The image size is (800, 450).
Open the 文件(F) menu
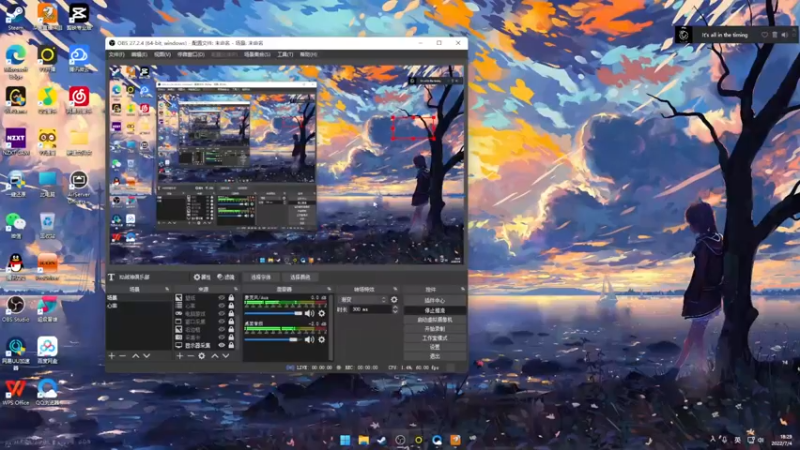tap(116, 54)
